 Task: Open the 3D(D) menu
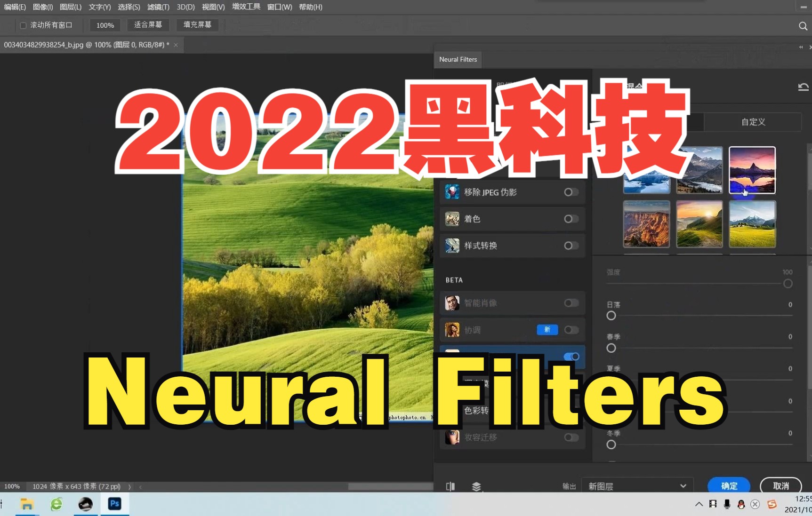coord(185,7)
